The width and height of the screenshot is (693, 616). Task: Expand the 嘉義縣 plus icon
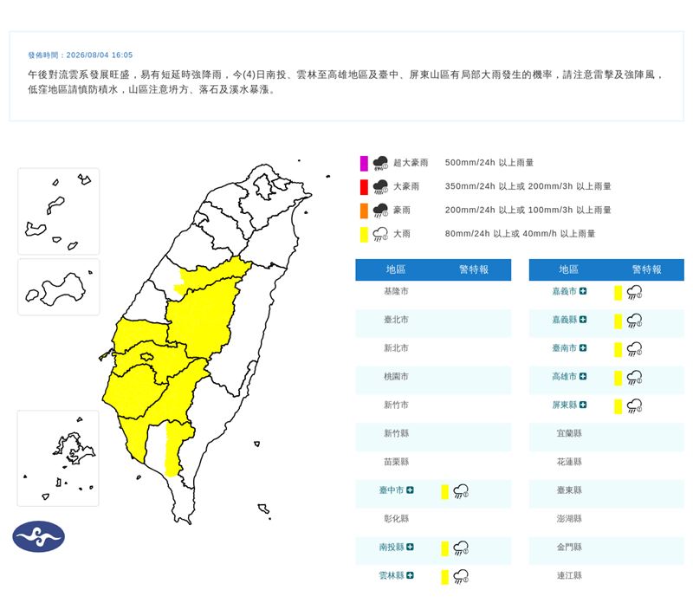tap(583, 320)
